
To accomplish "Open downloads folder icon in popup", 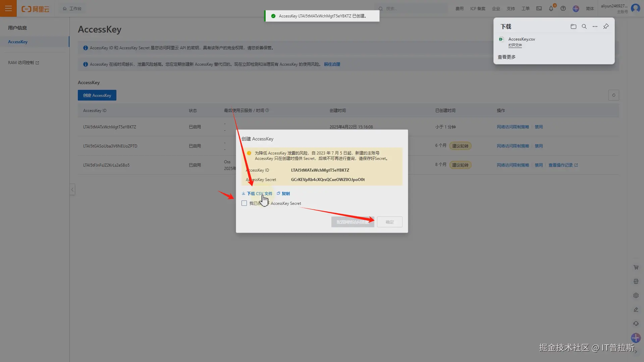I will tap(573, 26).
